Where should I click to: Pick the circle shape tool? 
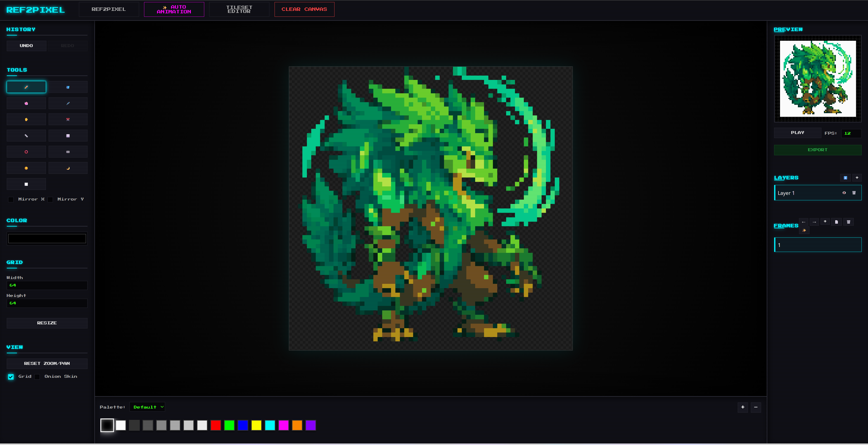26,152
